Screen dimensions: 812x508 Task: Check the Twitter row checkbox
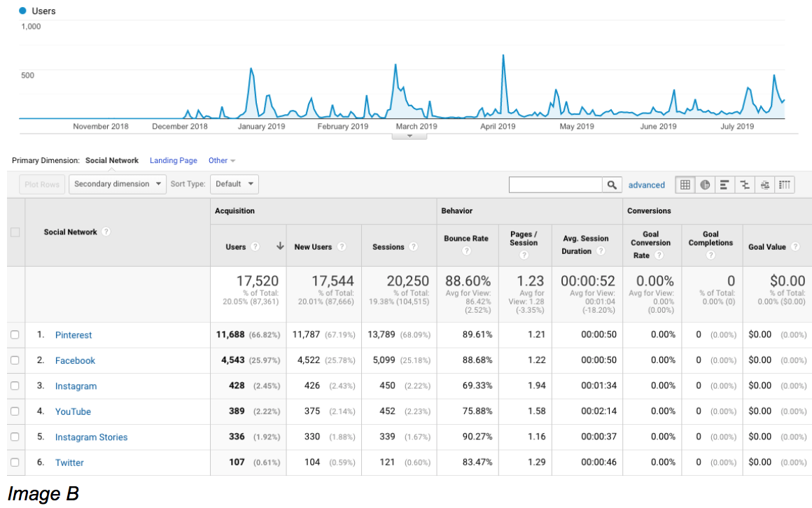(15, 462)
